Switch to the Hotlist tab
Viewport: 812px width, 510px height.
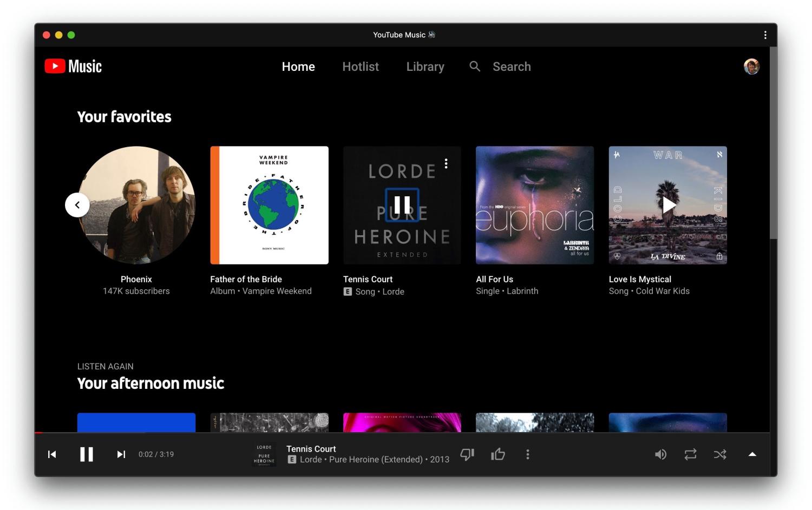pyautogui.click(x=361, y=67)
